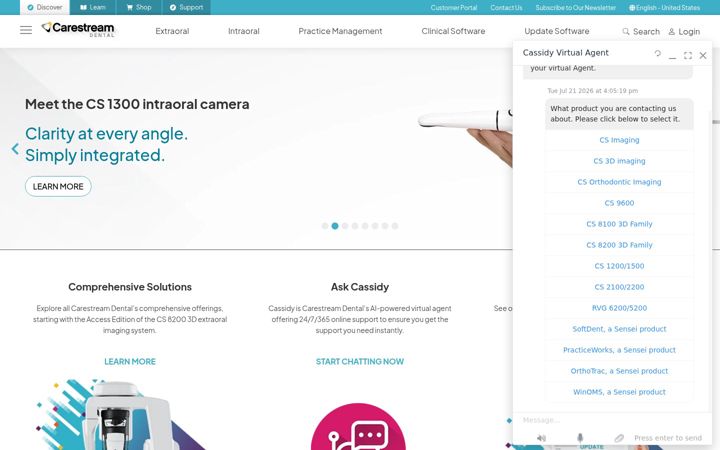The height and width of the screenshot is (450, 720).
Task: Choose CS Imaging in chat options
Action: point(619,140)
